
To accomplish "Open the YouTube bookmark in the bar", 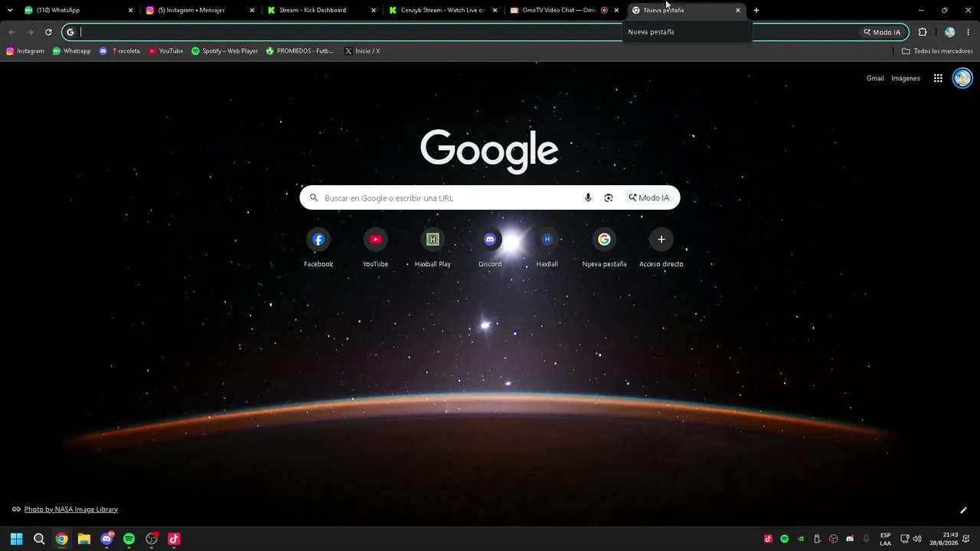I will click(x=165, y=51).
